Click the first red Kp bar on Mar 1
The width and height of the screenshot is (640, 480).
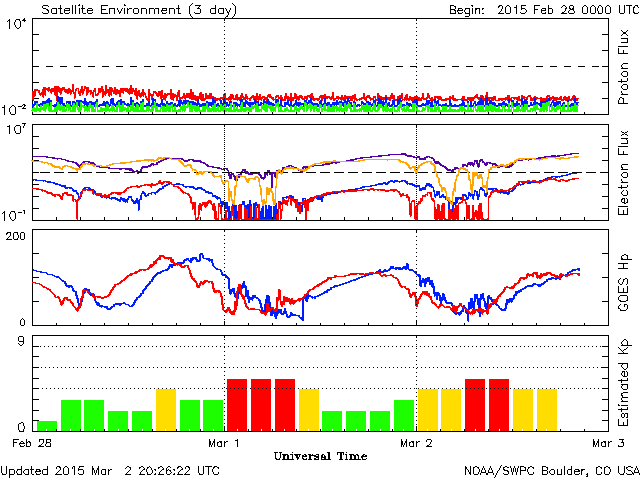click(237, 404)
